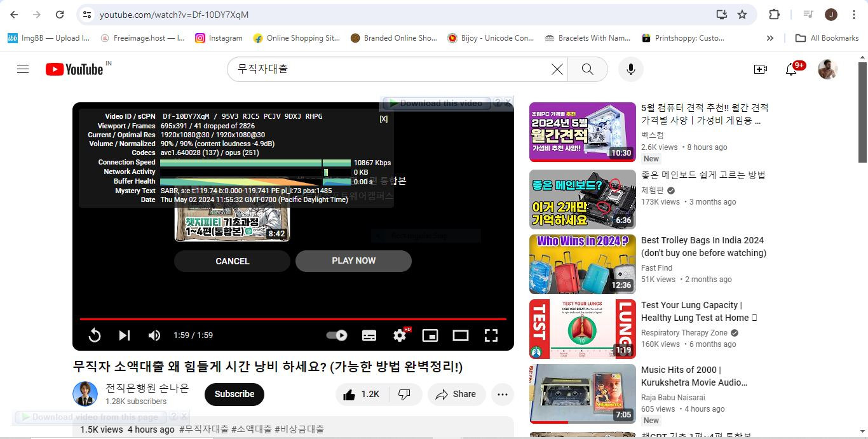
Task: Open Test Your Lung Capacity video title
Action: (x=699, y=311)
